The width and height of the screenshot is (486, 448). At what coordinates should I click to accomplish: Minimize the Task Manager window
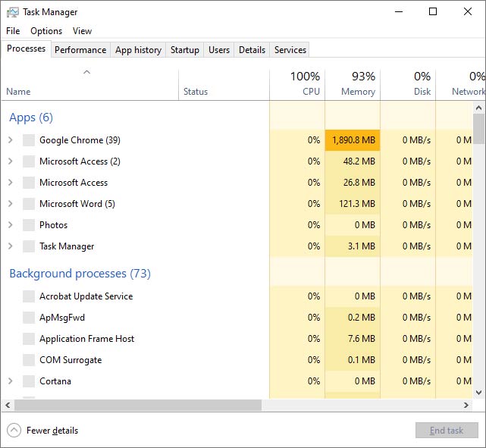[399, 12]
